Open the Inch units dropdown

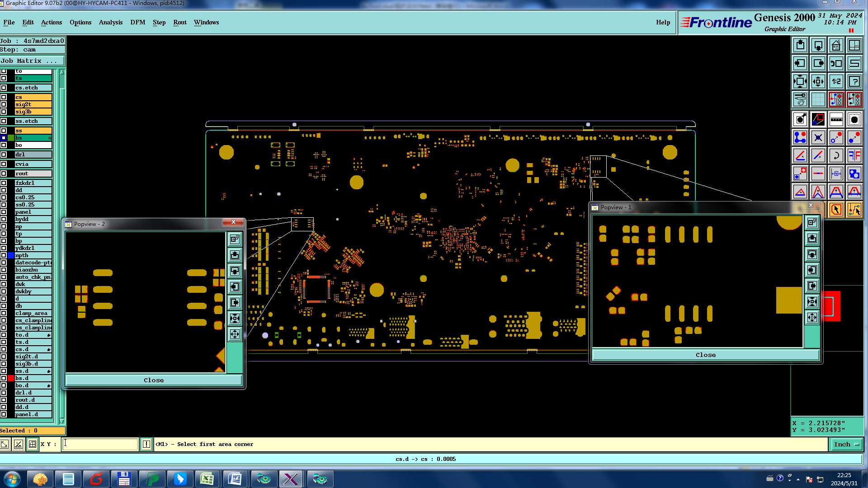[846, 445]
